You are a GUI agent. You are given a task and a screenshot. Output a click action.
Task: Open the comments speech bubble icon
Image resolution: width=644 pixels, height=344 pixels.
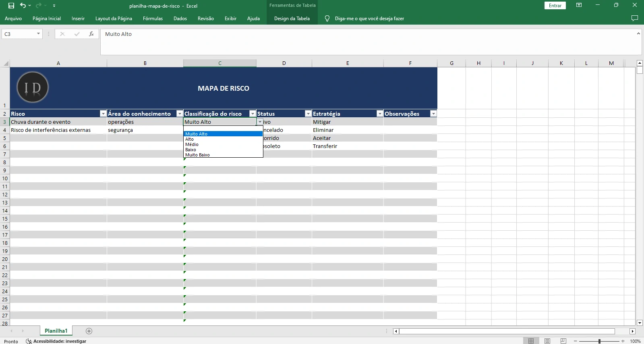point(634,19)
